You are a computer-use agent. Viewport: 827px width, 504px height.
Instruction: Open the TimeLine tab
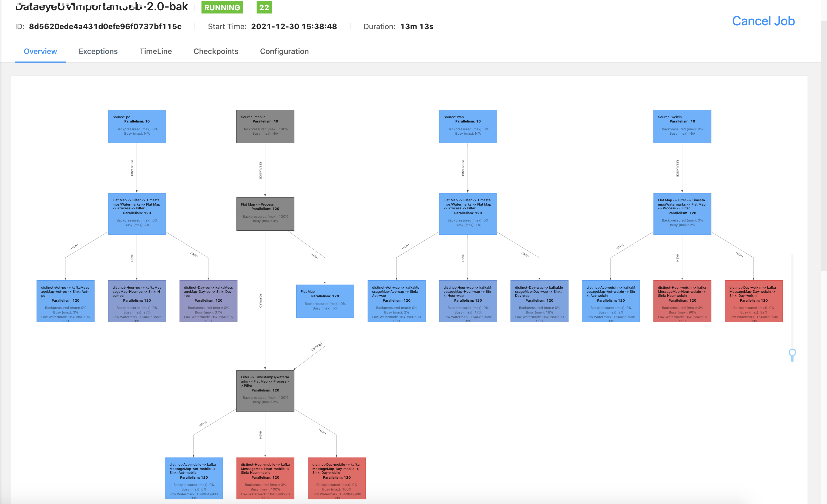156,51
